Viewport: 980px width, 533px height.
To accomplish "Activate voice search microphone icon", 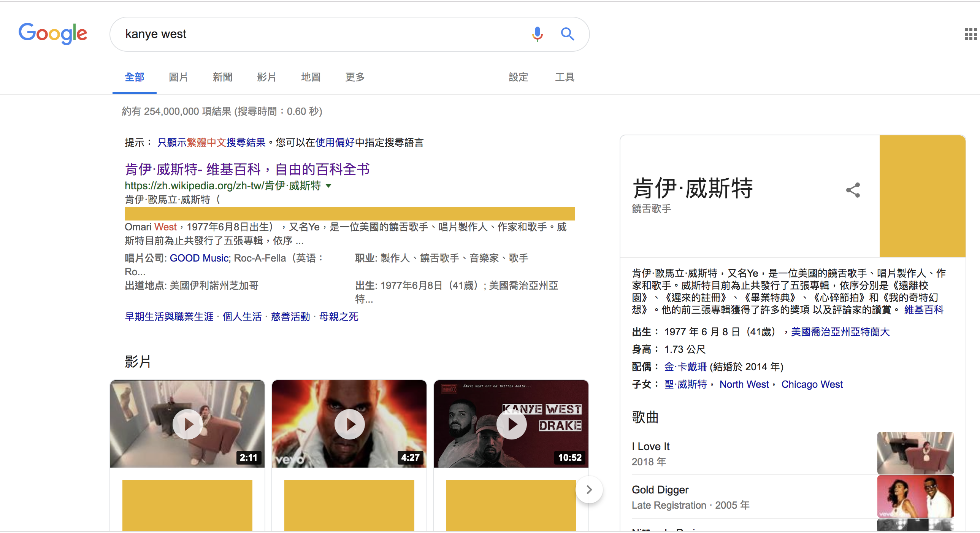I will click(537, 34).
